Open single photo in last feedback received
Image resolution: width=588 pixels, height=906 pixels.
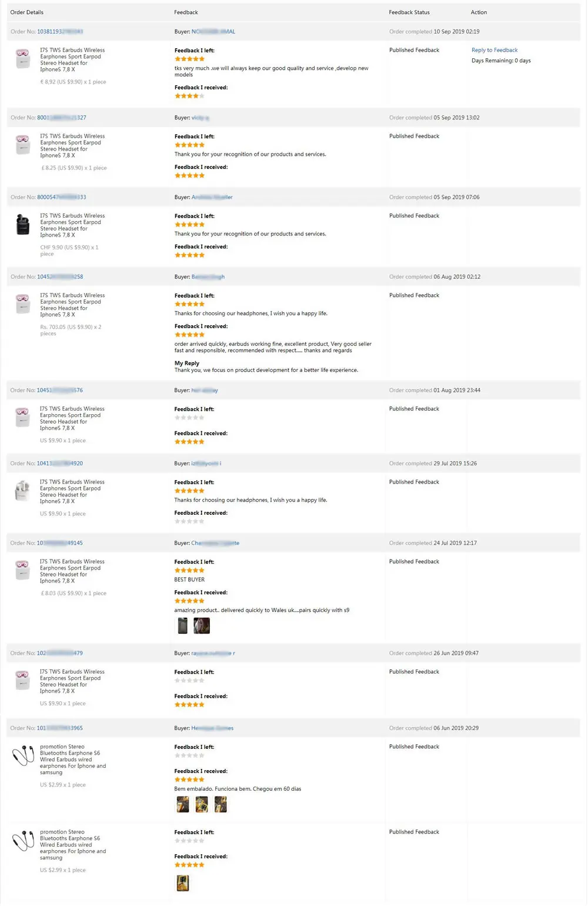click(x=183, y=882)
